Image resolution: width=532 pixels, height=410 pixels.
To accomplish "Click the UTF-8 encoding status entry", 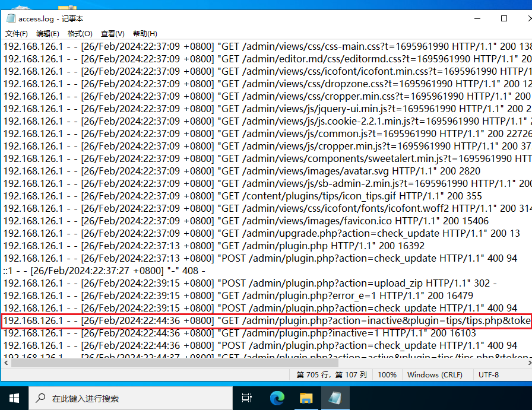I will [489, 375].
